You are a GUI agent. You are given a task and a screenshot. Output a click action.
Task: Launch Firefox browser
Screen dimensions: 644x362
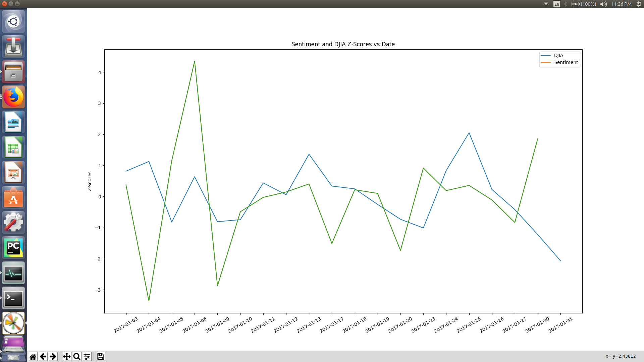(x=13, y=97)
